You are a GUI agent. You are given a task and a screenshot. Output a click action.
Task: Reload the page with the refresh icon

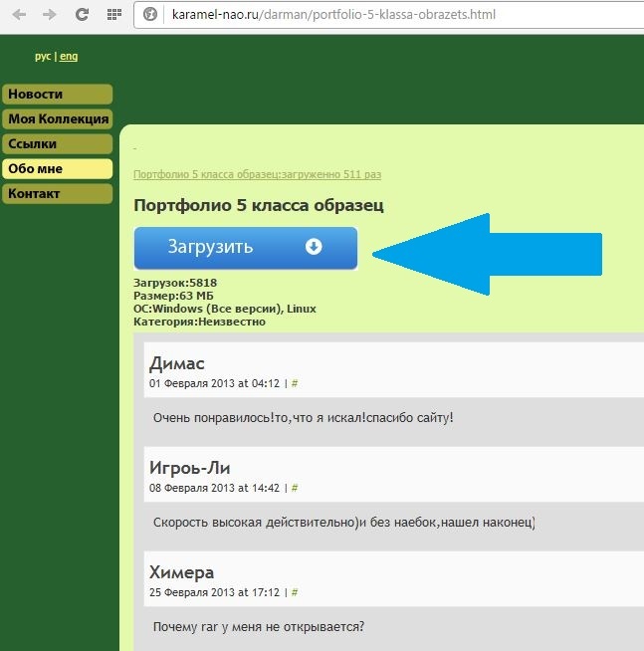pos(82,15)
